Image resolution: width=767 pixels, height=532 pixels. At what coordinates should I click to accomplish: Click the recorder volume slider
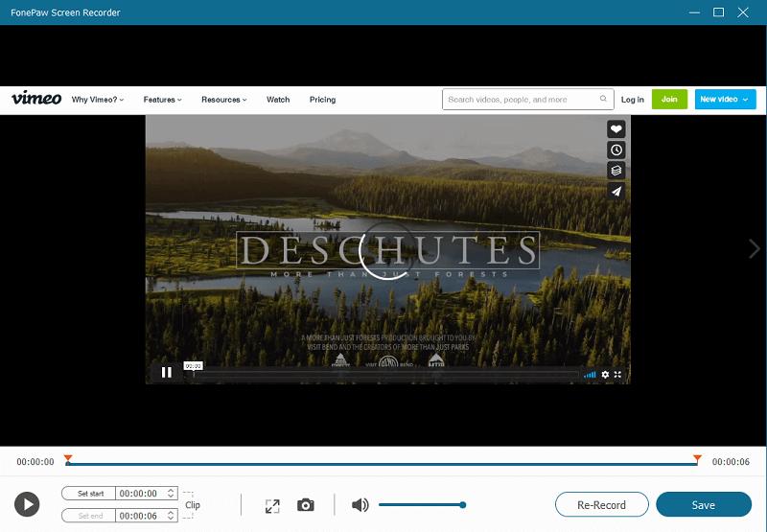(422, 504)
